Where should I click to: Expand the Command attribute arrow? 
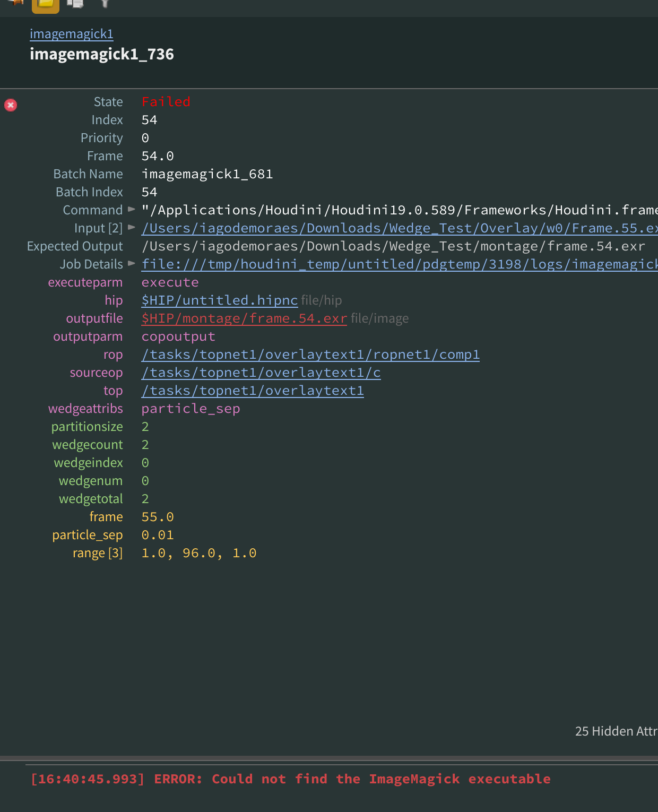pyautogui.click(x=132, y=210)
